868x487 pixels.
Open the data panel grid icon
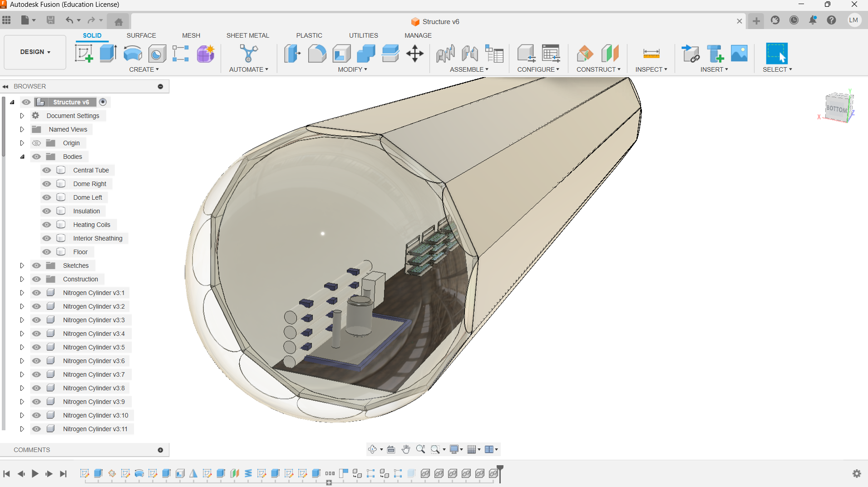point(6,20)
